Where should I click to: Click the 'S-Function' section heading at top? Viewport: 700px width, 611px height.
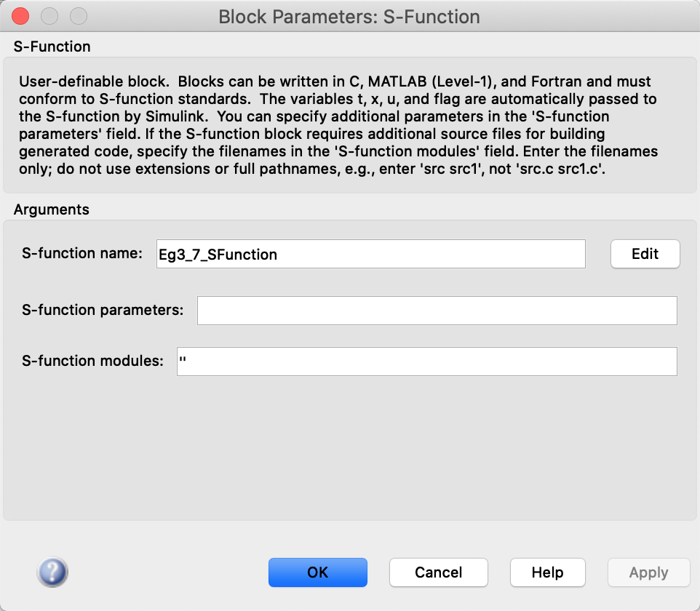coord(52,47)
